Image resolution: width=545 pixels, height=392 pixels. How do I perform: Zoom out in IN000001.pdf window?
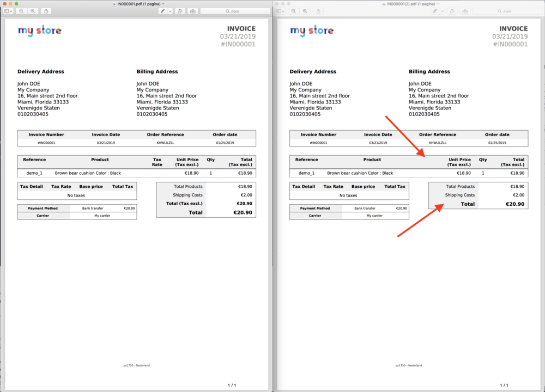click(x=21, y=11)
